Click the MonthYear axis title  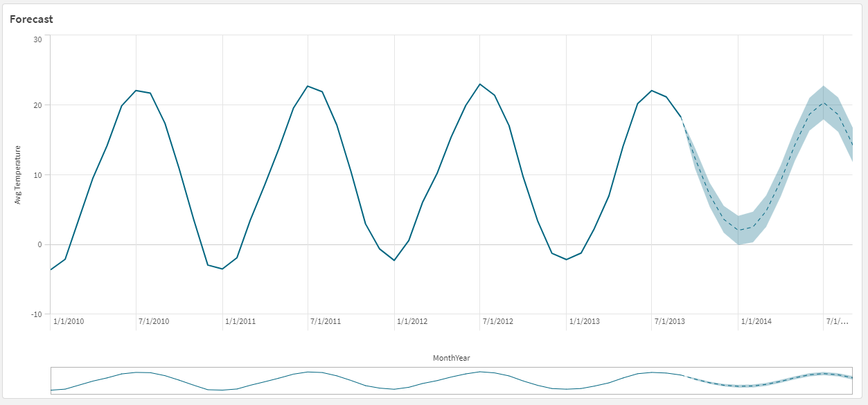point(452,358)
